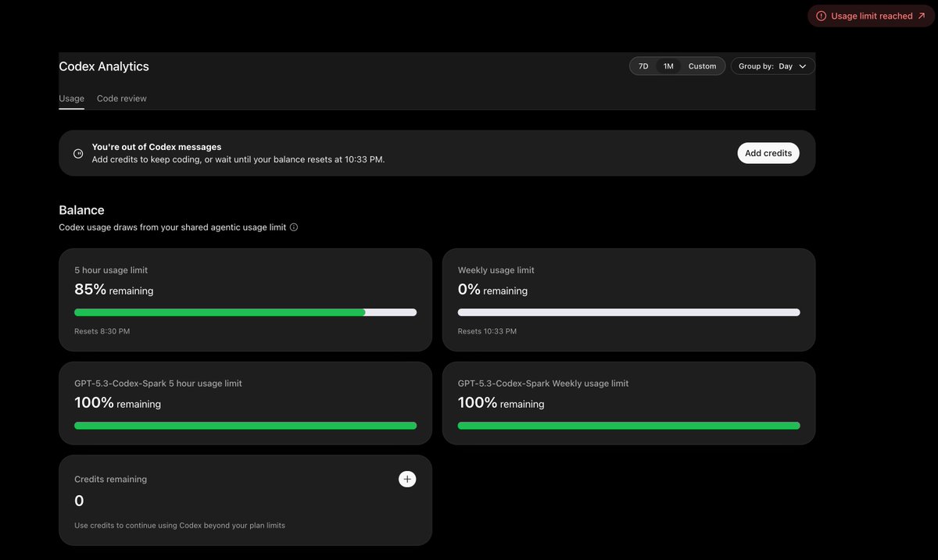
Task: Click the clock icon in out-of-messages banner
Action: (x=78, y=154)
